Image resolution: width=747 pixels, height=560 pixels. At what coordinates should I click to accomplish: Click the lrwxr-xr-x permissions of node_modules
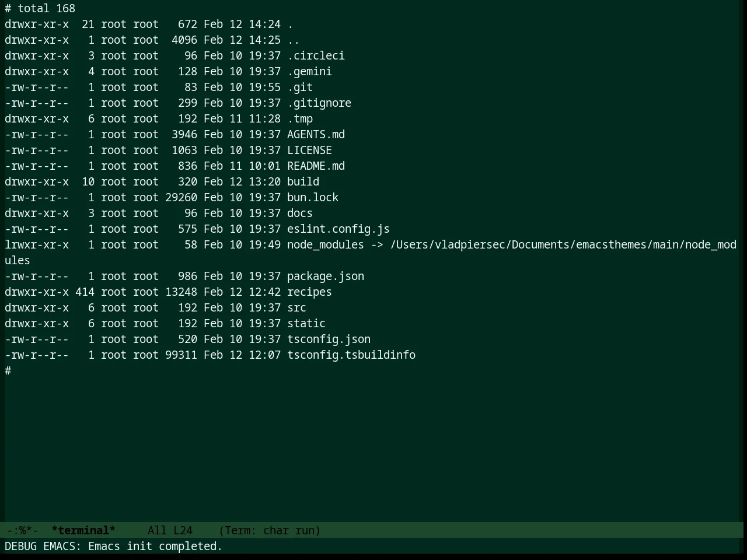pos(37,244)
